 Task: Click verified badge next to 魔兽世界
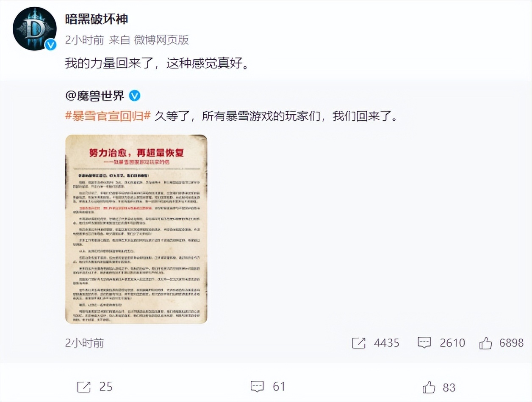coord(134,96)
